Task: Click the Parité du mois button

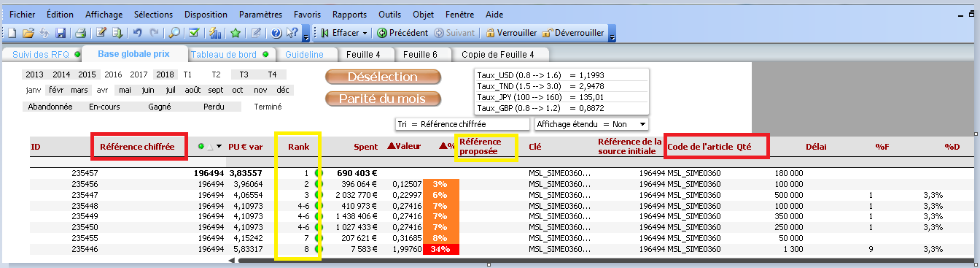Action: (x=383, y=99)
